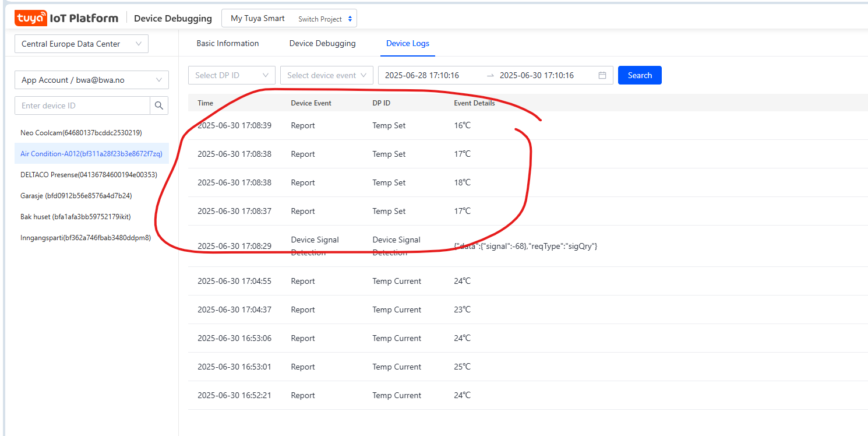Click the 23℃ event detail value
This screenshot has width=868, height=436.
click(463, 310)
